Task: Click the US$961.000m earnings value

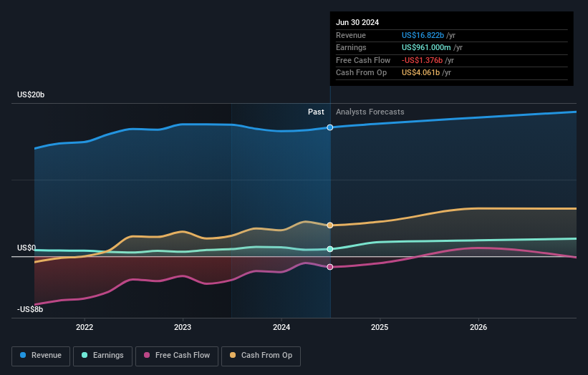Action: coord(426,47)
